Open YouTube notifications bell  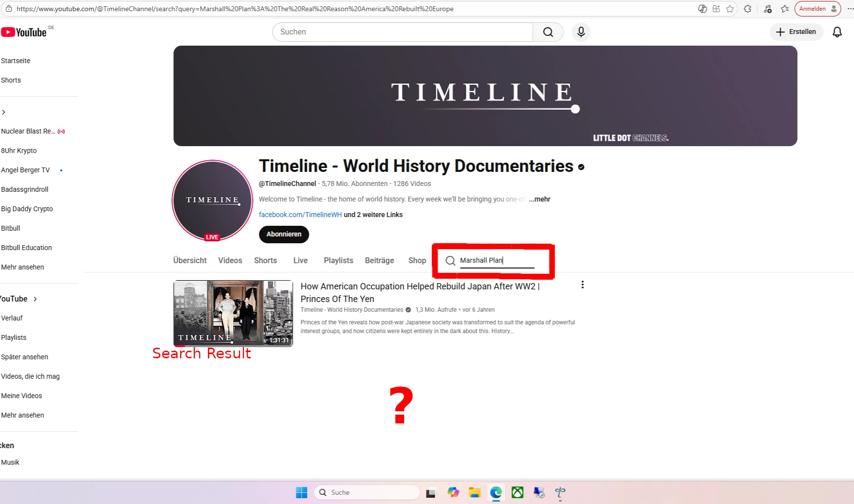(837, 32)
